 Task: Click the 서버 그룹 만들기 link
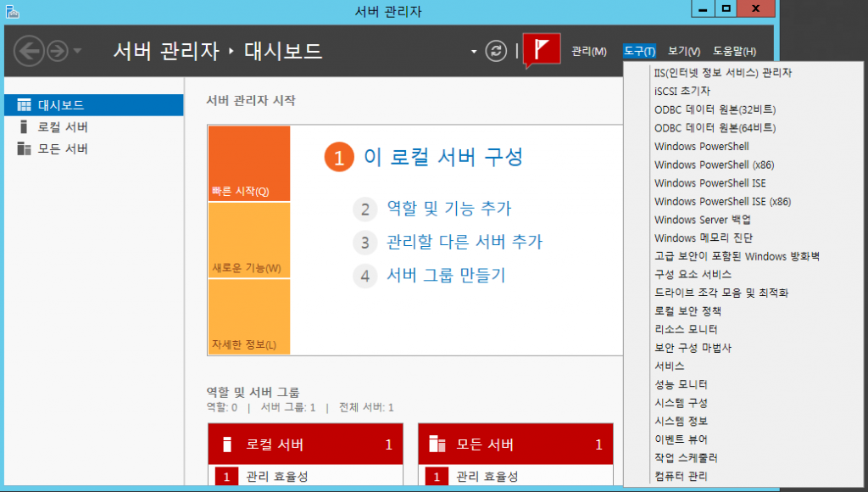pyautogui.click(x=446, y=276)
